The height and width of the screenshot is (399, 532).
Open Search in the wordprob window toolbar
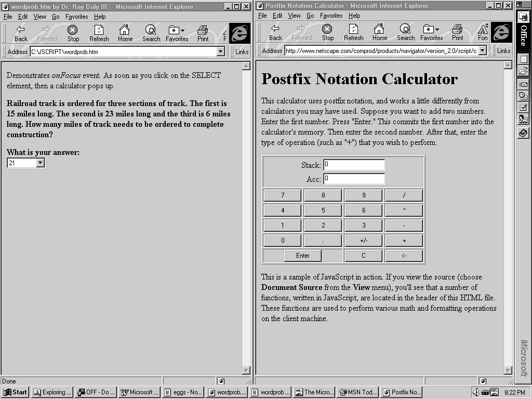(151, 34)
